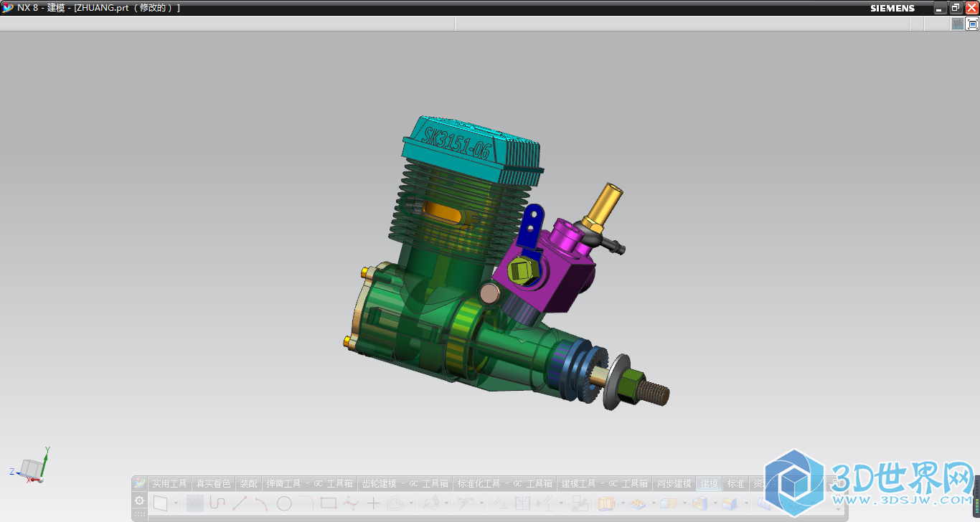The height and width of the screenshot is (522, 980).
Task: Click the finish sketch flag icon in status bar
Action: click(957, 24)
